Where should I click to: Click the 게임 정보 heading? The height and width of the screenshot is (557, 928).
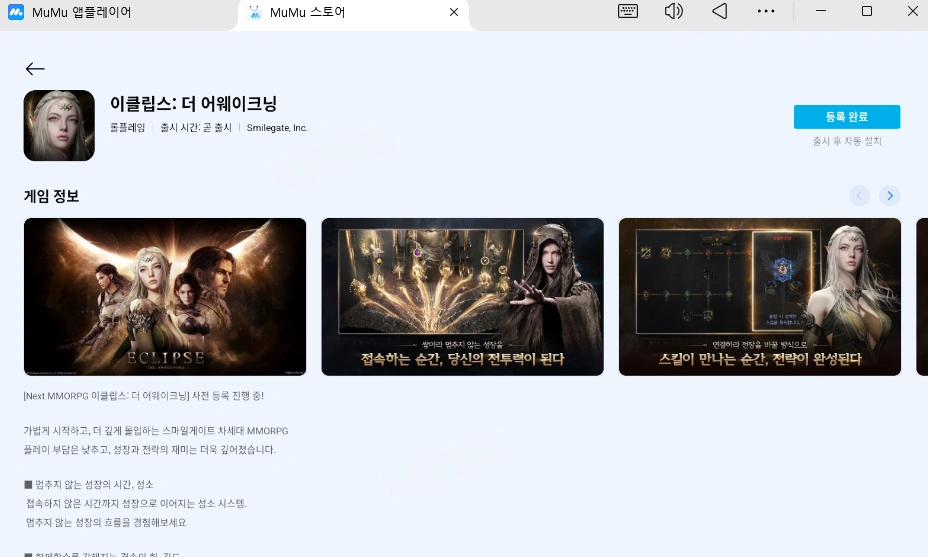pyautogui.click(x=51, y=196)
